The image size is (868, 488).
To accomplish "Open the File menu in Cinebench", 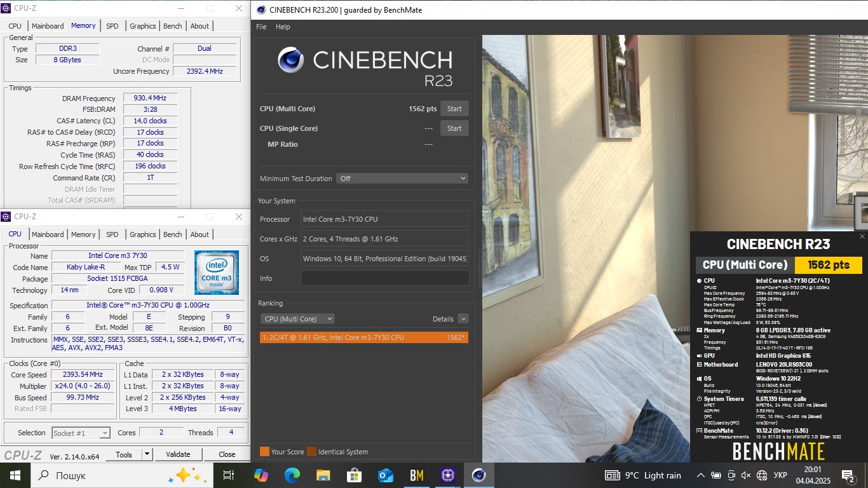I will pos(261,27).
